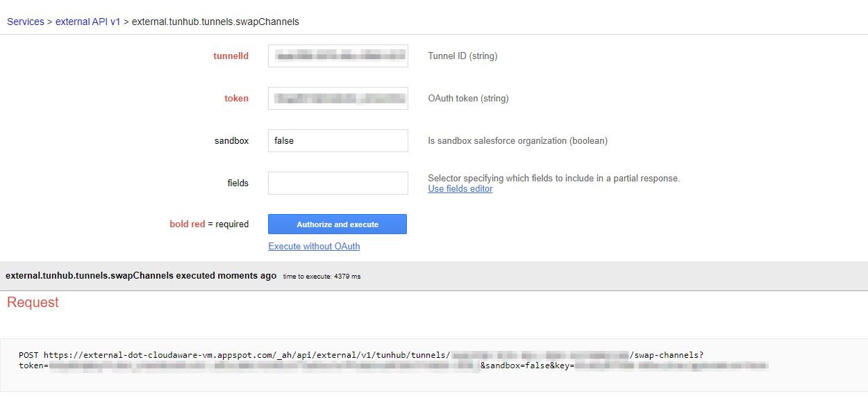
Task: Click the empty fields input box
Action: tap(337, 183)
